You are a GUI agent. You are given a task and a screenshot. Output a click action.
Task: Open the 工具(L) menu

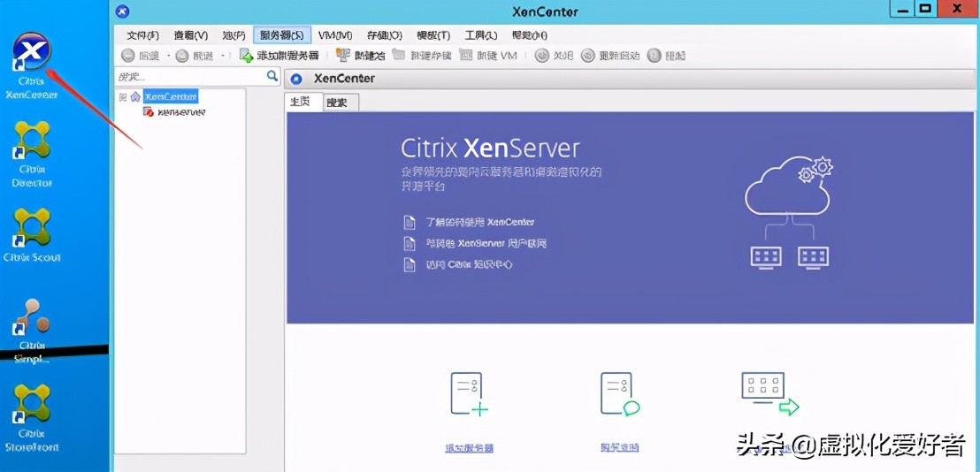(480, 35)
